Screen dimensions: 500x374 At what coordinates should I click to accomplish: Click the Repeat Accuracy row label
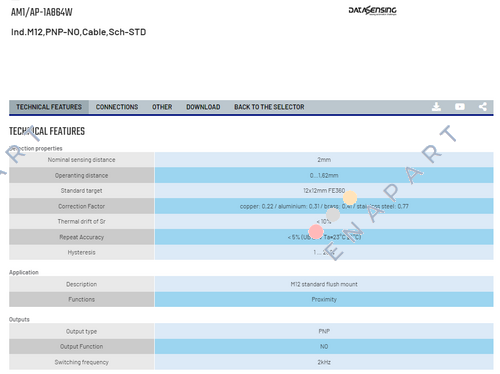[81, 237]
